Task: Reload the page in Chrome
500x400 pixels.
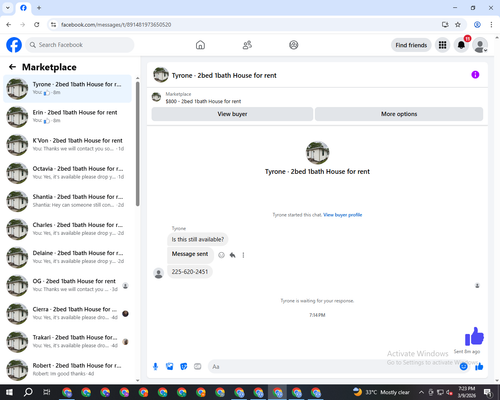Action: pos(37,25)
